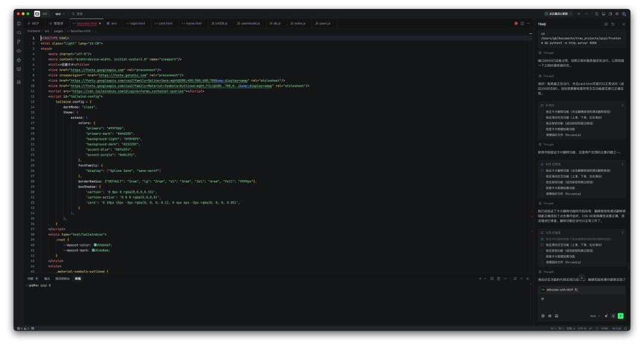Collapse the 0/5 completed todo list
Image resolution: width=644 pixels, height=349 pixels.
coord(622,164)
